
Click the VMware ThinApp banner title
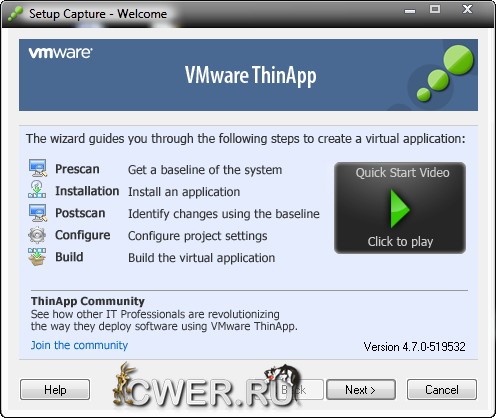coord(251,75)
